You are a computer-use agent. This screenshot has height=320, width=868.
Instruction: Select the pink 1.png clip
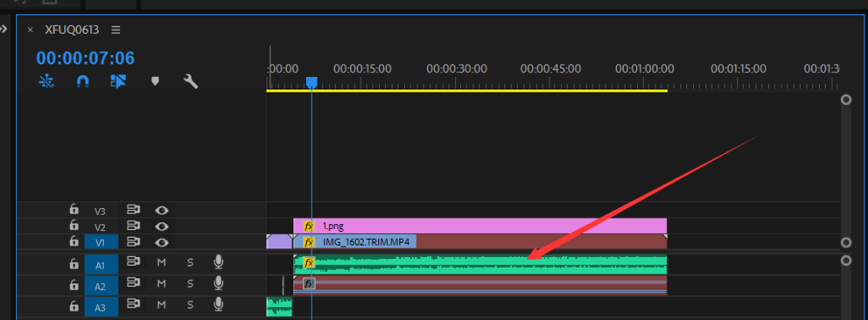pyautogui.click(x=480, y=226)
